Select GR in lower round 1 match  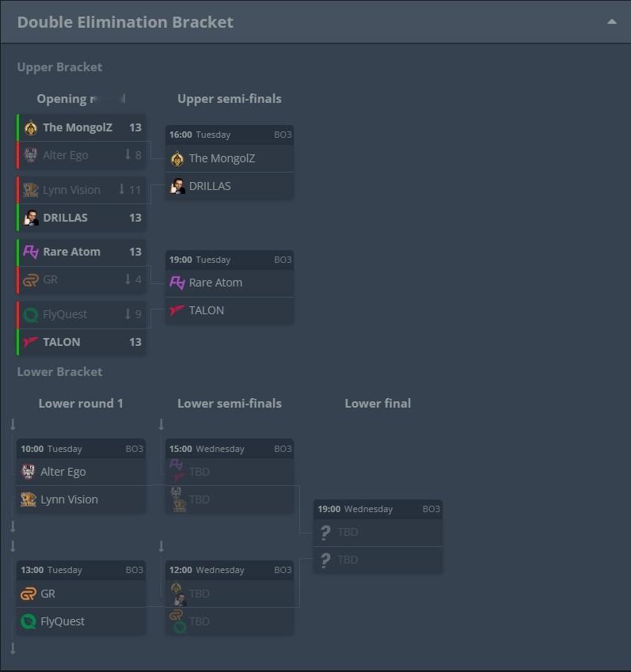[81, 594]
